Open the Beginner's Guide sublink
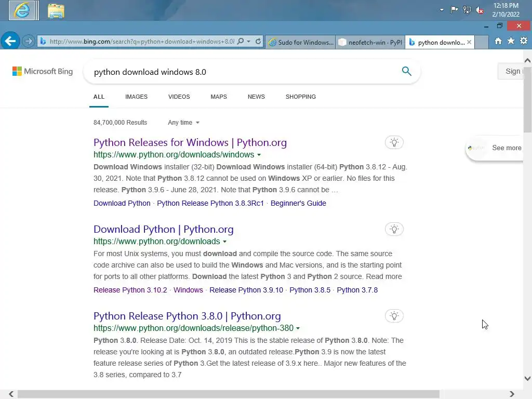Viewport: 532px width, 399px height. click(x=298, y=203)
